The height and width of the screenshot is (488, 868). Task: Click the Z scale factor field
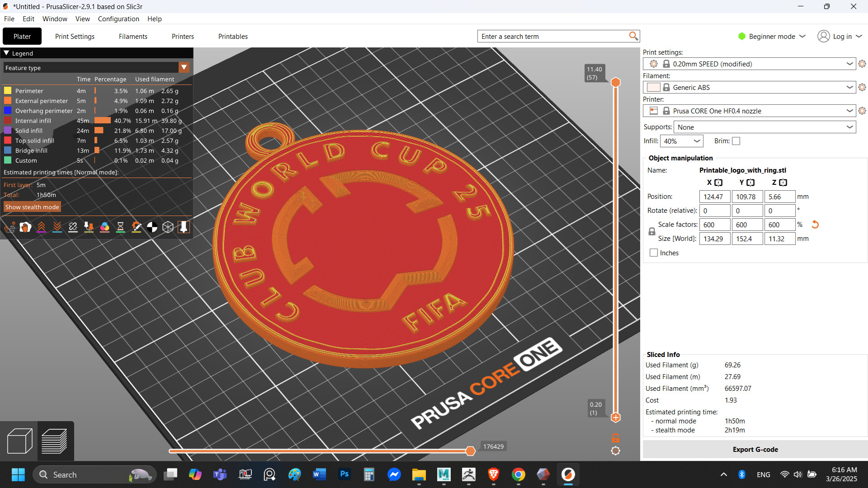(779, 225)
